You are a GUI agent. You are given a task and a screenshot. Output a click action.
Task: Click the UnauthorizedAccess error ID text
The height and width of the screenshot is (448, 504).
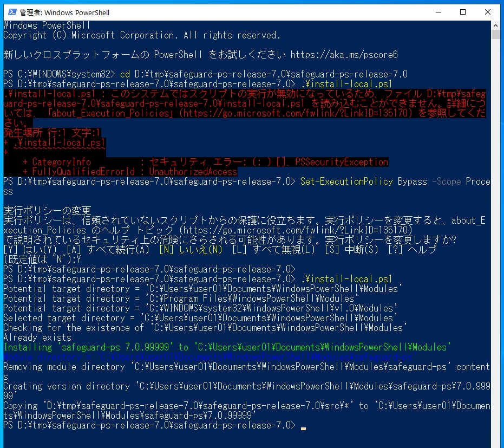click(193, 172)
